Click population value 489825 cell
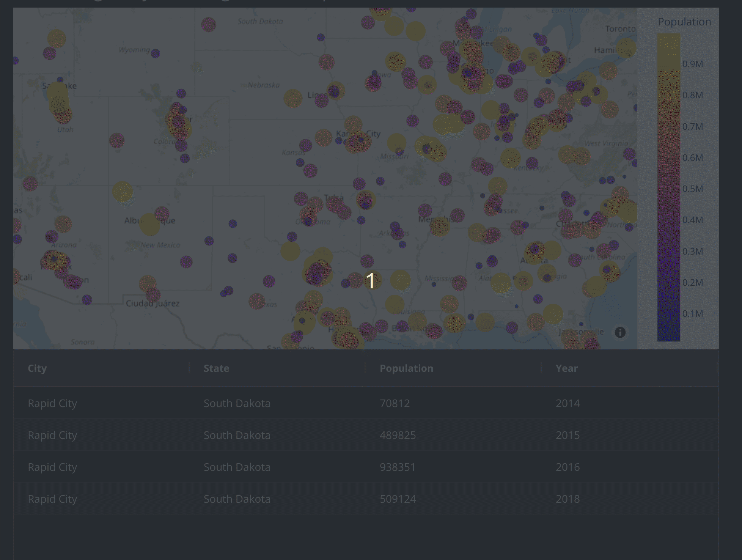The width and height of the screenshot is (742, 560). click(398, 435)
